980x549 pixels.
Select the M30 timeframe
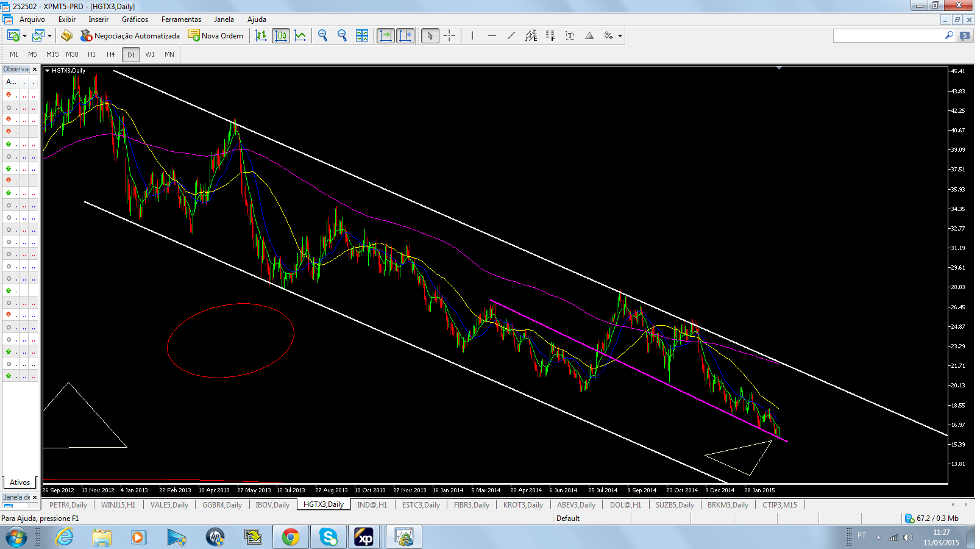(x=72, y=54)
